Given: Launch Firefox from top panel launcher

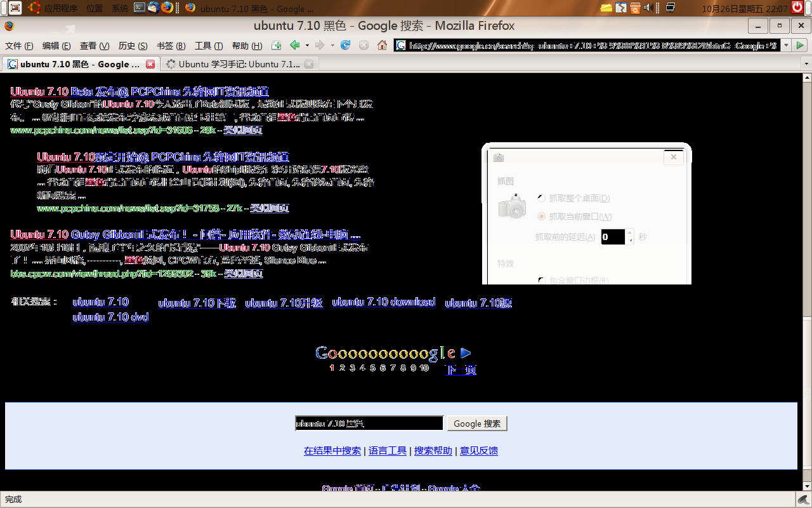Looking at the screenshot, I should click(167, 8).
